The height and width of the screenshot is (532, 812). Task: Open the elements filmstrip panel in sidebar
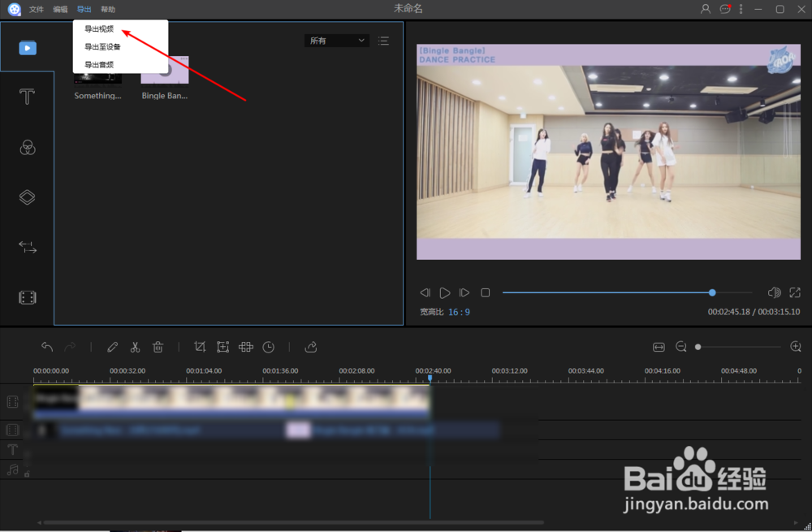(28, 297)
